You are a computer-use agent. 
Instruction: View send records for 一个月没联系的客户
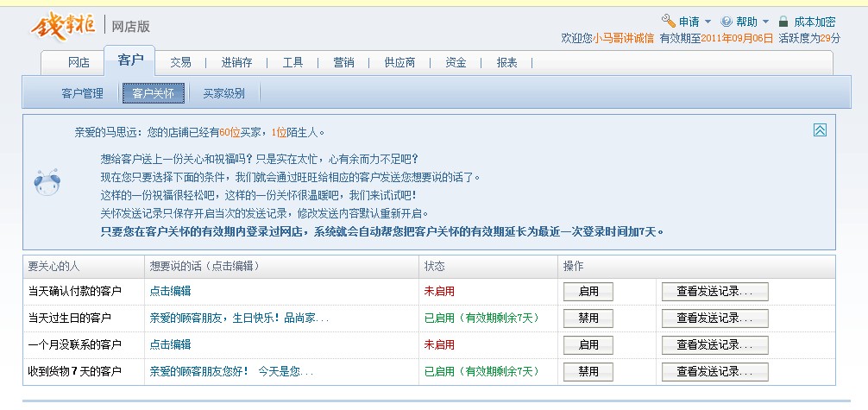coord(714,344)
